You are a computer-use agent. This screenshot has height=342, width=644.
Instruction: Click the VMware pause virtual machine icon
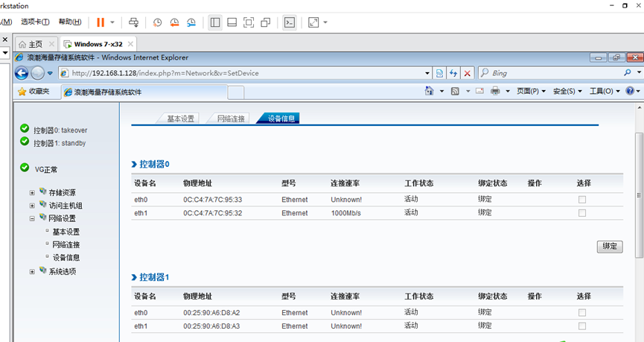click(101, 22)
